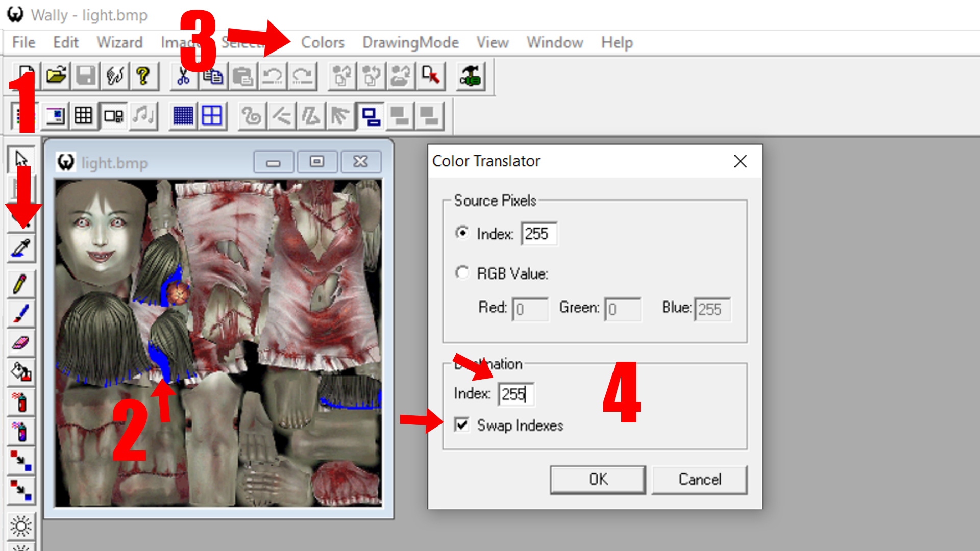Click the Destination Index input field

coord(516,394)
